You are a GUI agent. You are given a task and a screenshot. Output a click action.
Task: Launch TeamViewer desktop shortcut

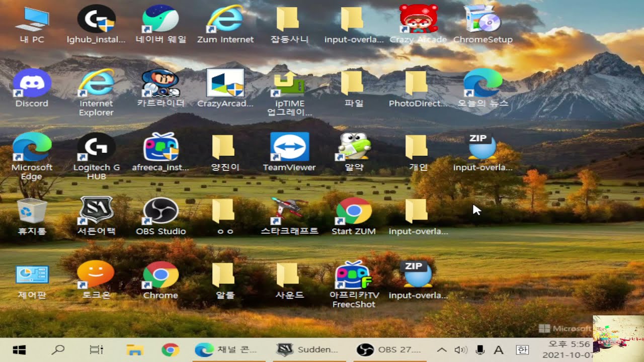(289, 153)
